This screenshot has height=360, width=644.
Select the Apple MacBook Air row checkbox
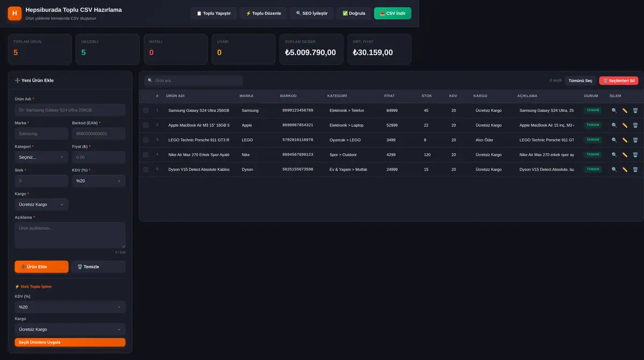tap(145, 125)
